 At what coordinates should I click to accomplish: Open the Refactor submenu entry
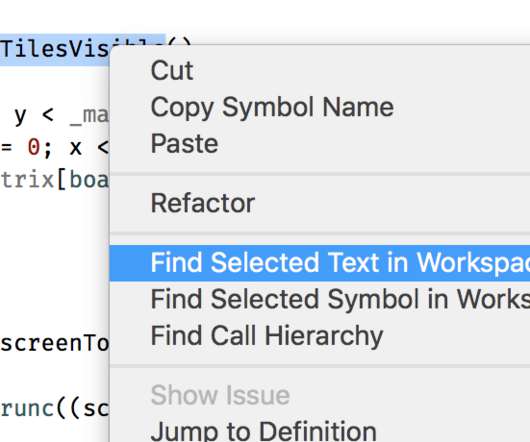(320, 203)
